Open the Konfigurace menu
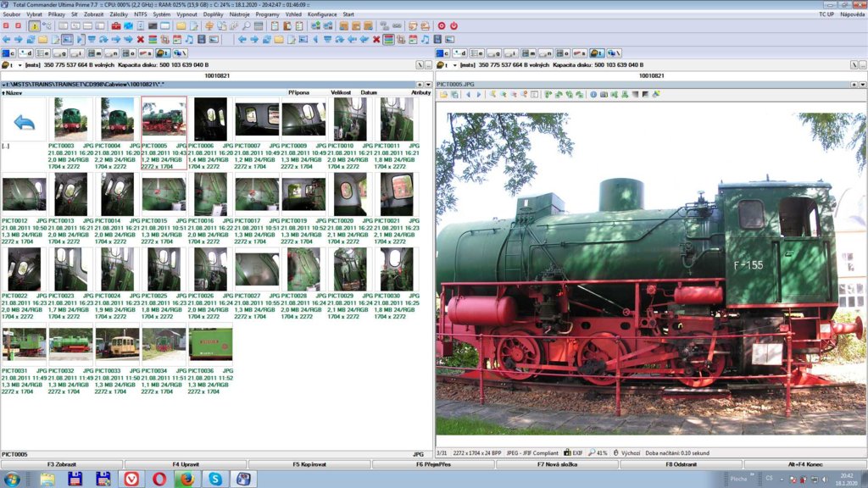The image size is (868, 488). 321,14
